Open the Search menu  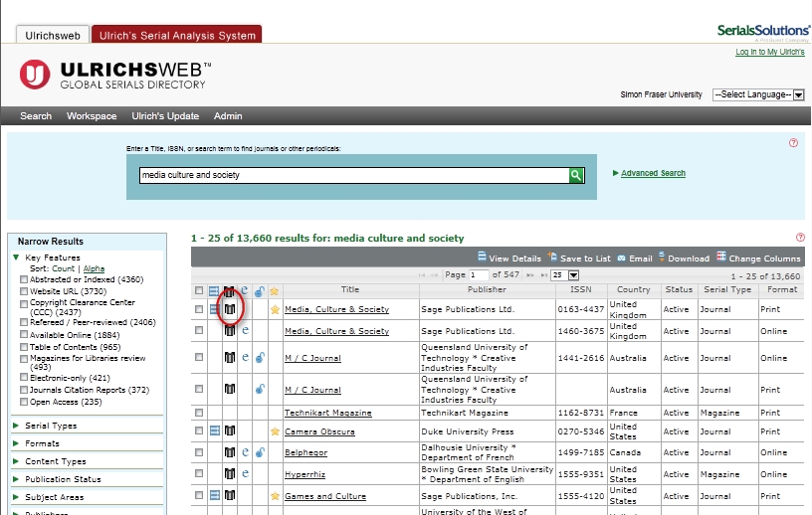click(36, 116)
